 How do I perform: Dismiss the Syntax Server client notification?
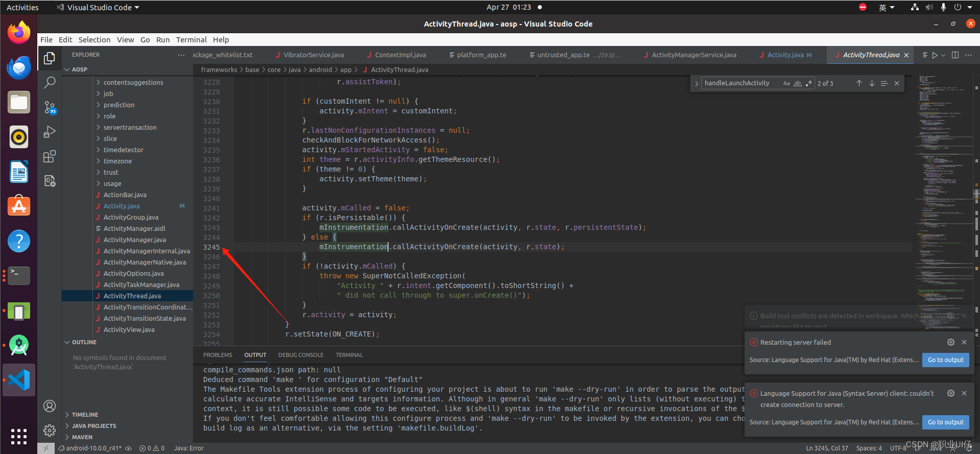pos(964,393)
